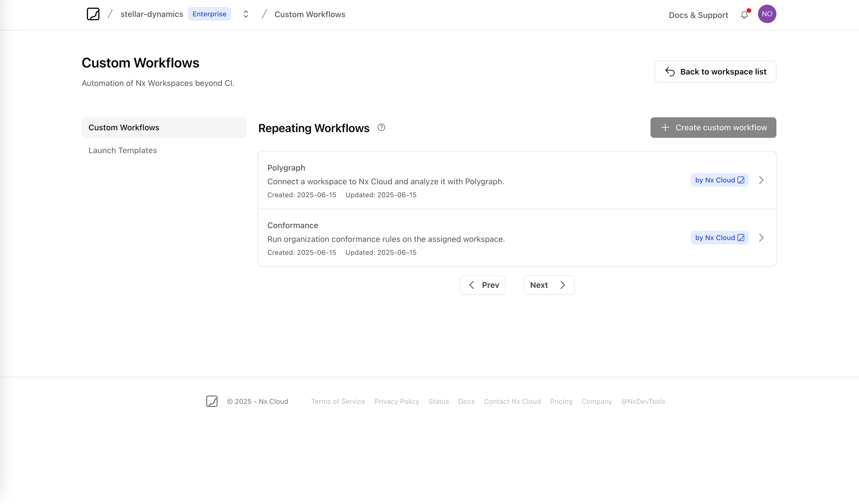Open the NO user avatar menu

point(767,14)
